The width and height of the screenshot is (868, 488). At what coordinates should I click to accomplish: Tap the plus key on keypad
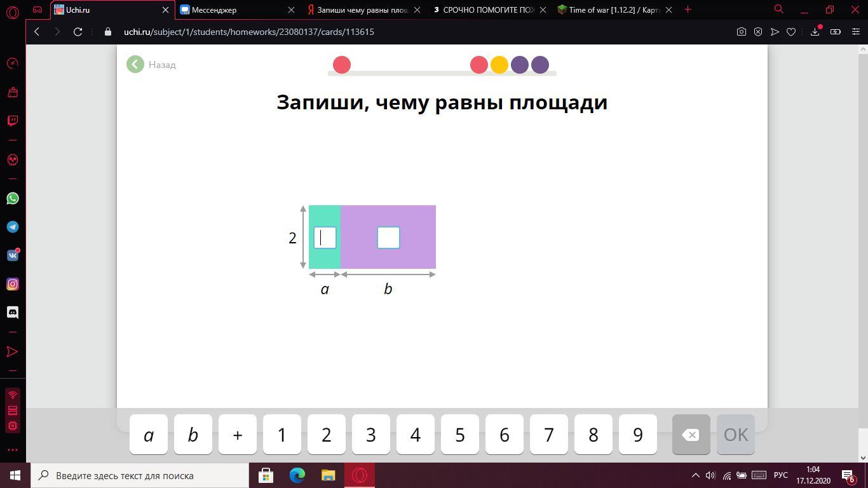pyautogui.click(x=238, y=435)
